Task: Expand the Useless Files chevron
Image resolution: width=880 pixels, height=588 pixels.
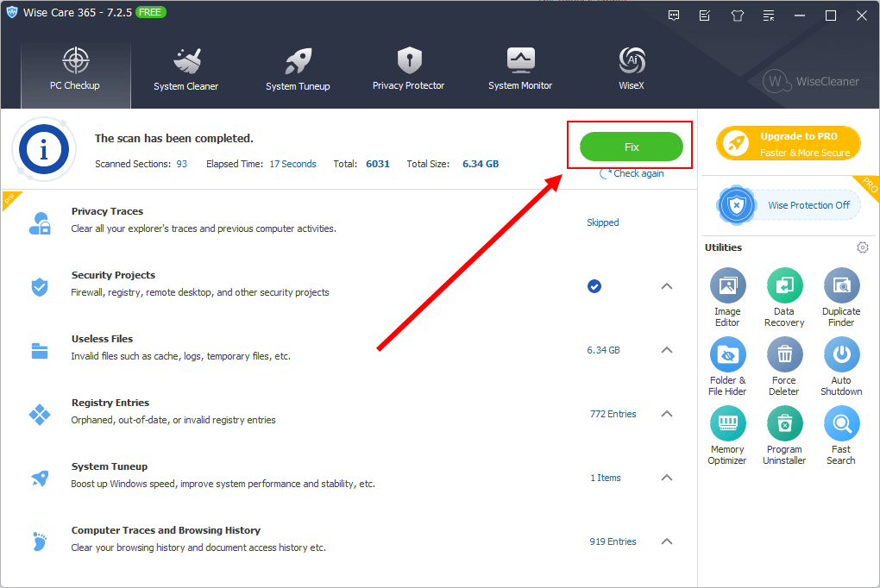Action: click(667, 350)
